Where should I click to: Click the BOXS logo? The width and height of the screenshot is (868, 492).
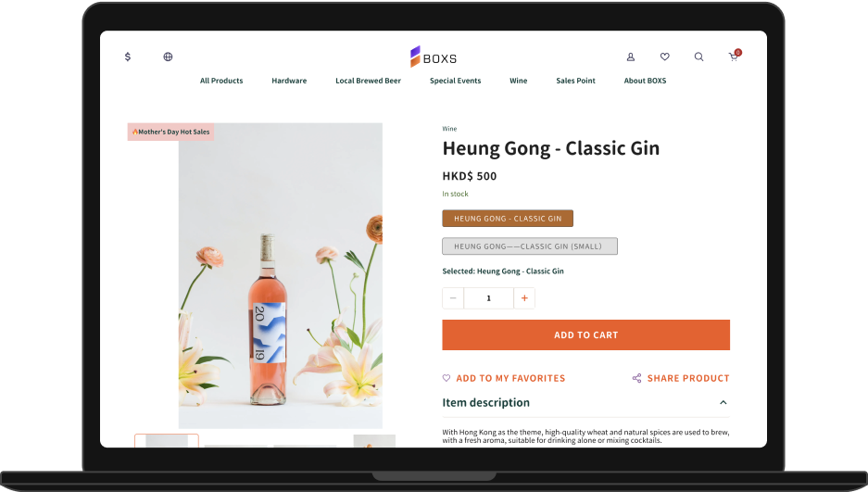click(x=434, y=57)
